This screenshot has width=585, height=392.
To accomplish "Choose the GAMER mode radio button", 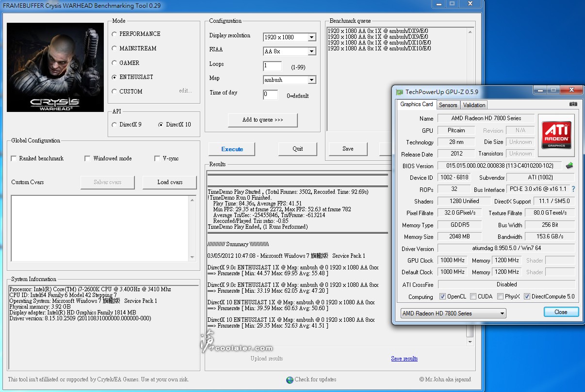I will tap(114, 63).
